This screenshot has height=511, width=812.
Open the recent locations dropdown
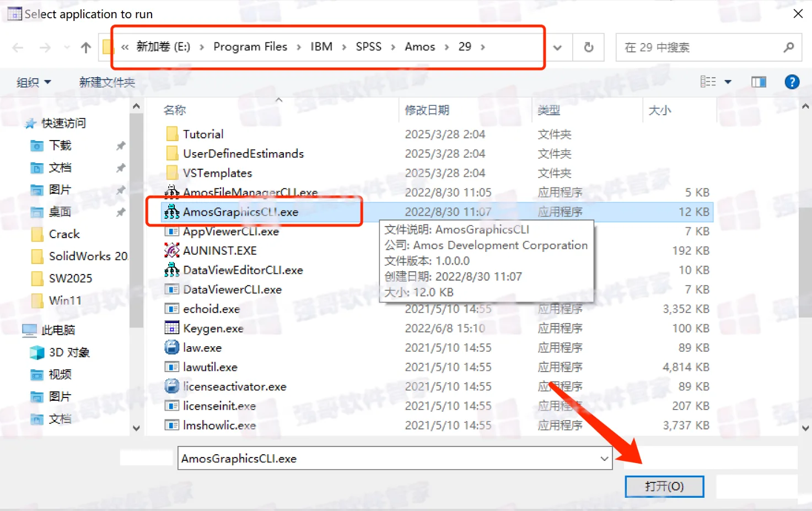coord(66,48)
